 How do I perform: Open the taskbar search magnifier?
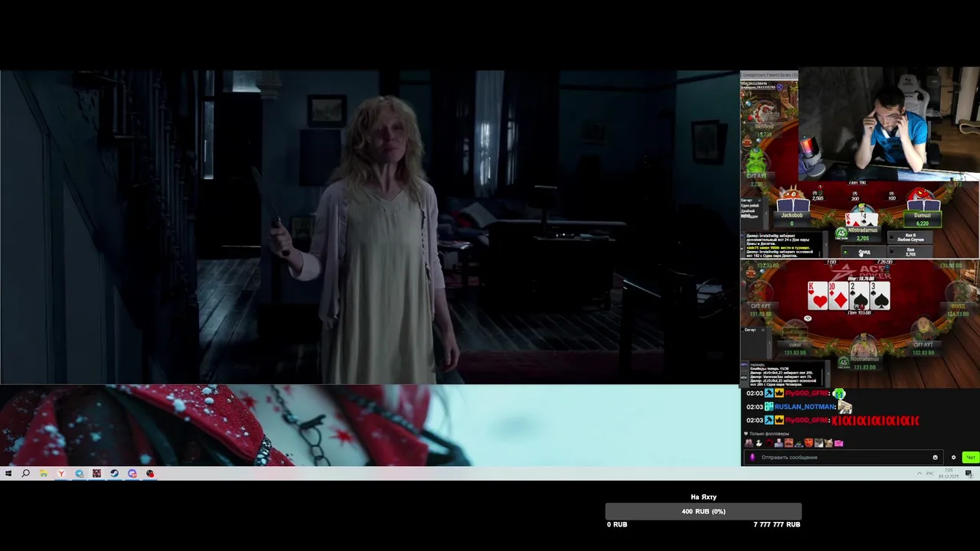pyautogui.click(x=25, y=474)
